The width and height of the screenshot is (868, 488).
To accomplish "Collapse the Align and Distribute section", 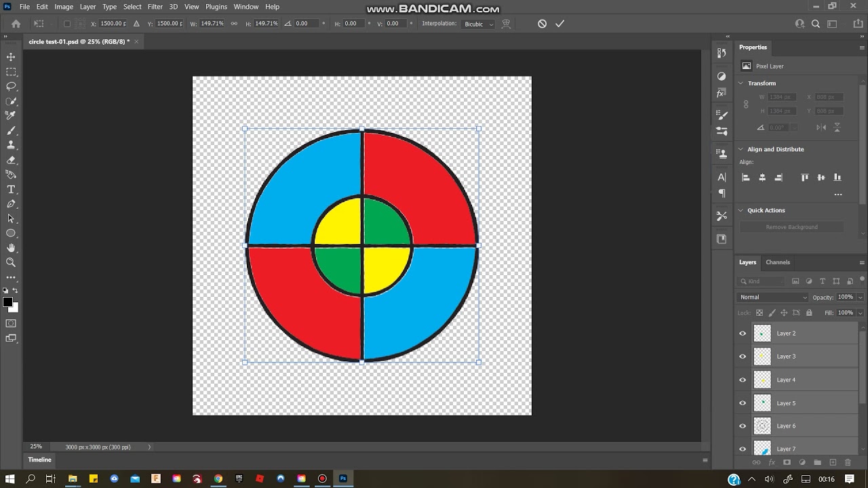I will click(741, 149).
